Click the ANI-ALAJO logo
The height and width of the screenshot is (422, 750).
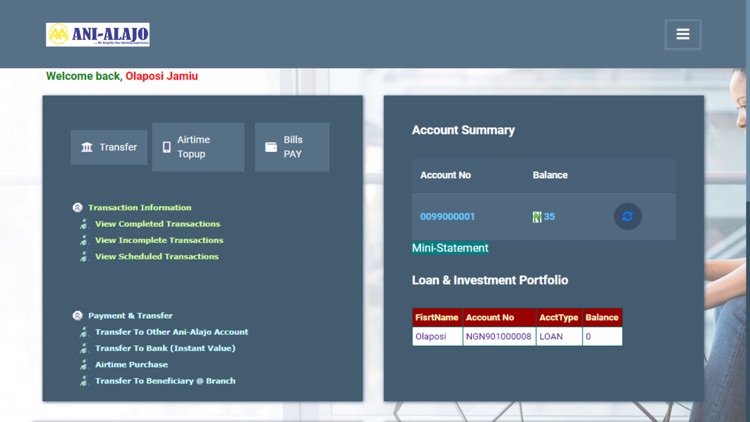(98, 34)
